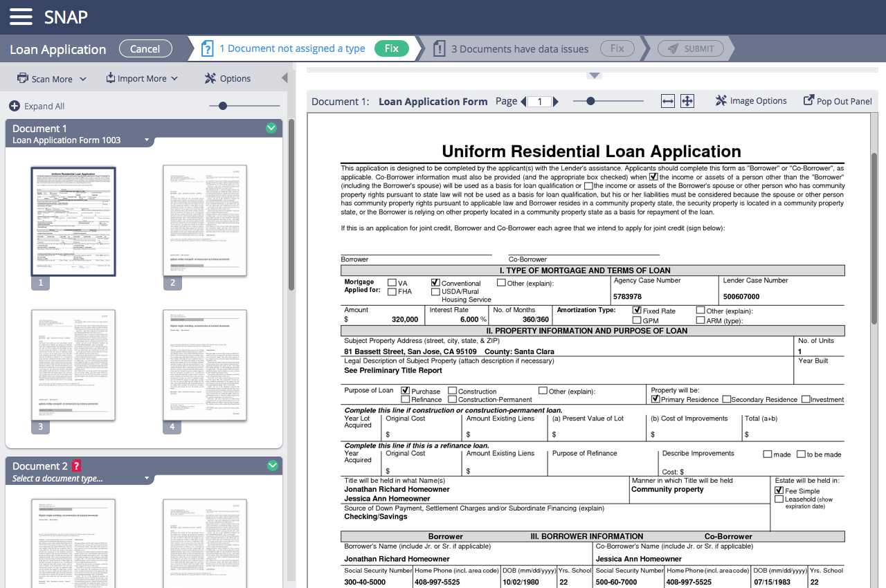
Task: Click the Image Options tools icon
Action: 721,101
